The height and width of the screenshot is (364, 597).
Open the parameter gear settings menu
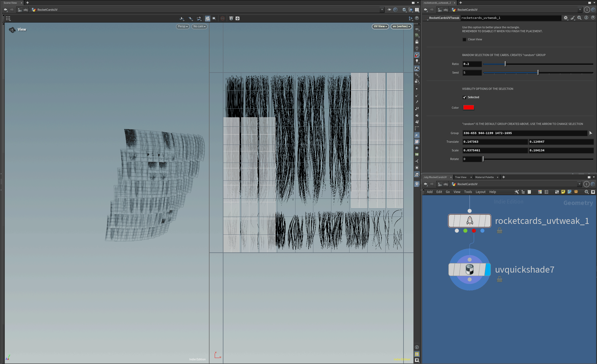tap(566, 18)
